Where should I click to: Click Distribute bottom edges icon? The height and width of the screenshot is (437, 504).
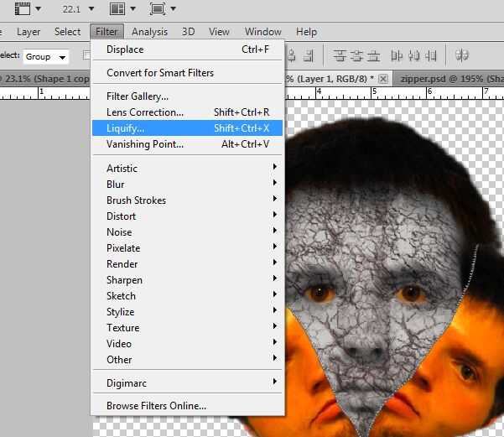373,55
